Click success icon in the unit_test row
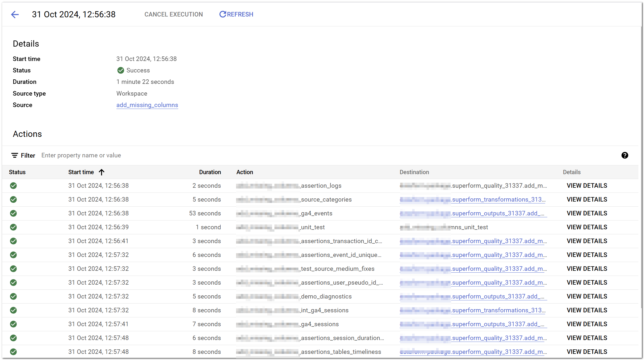 click(13, 227)
